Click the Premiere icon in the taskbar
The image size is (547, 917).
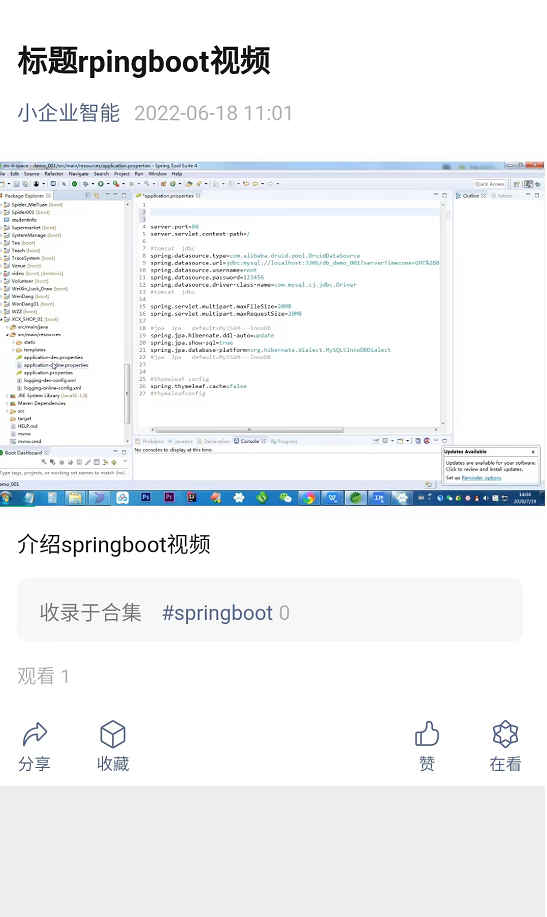pyautogui.click(x=169, y=497)
